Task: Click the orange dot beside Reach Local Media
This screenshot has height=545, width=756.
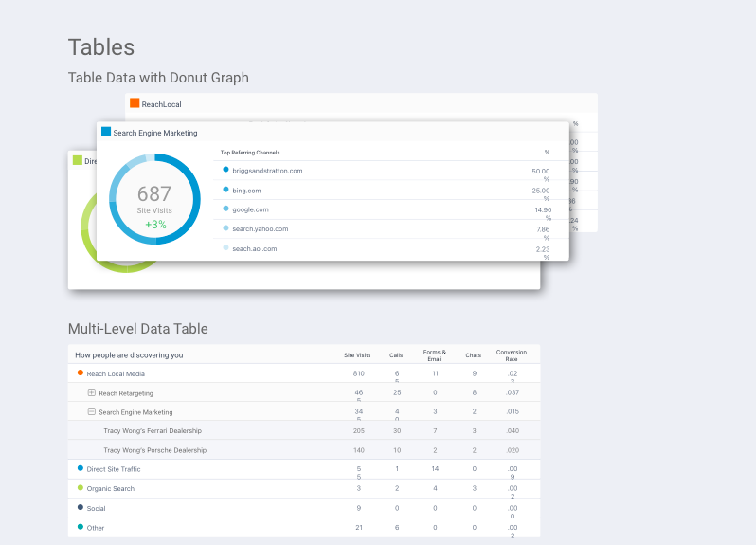Action: (x=80, y=373)
